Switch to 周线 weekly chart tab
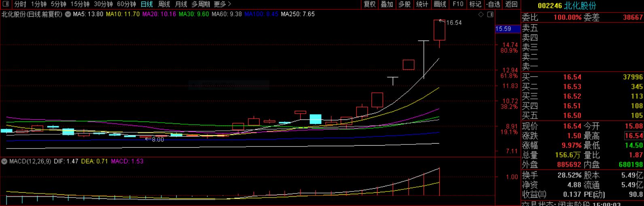The width and height of the screenshot is (644, 206). point(164,4)
